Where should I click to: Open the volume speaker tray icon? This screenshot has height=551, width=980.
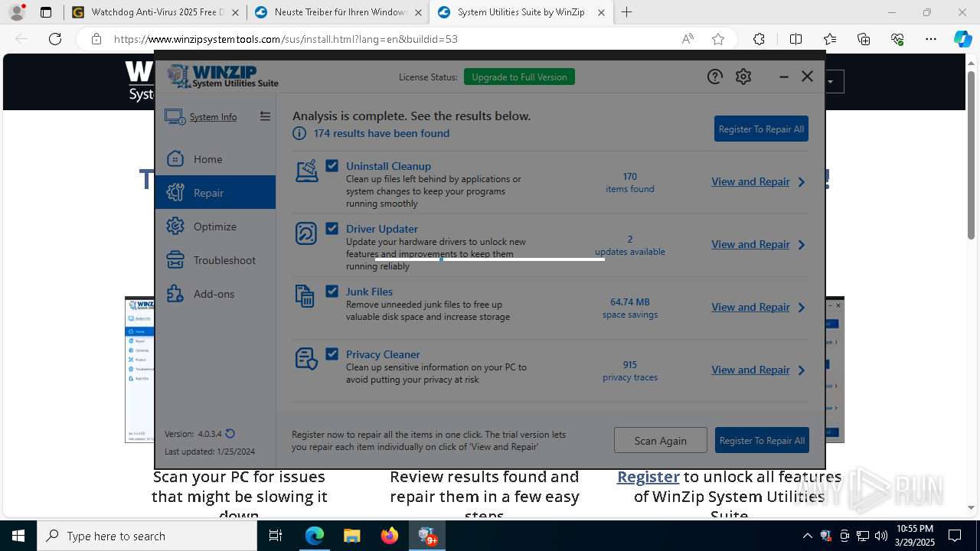pos(881,536)
